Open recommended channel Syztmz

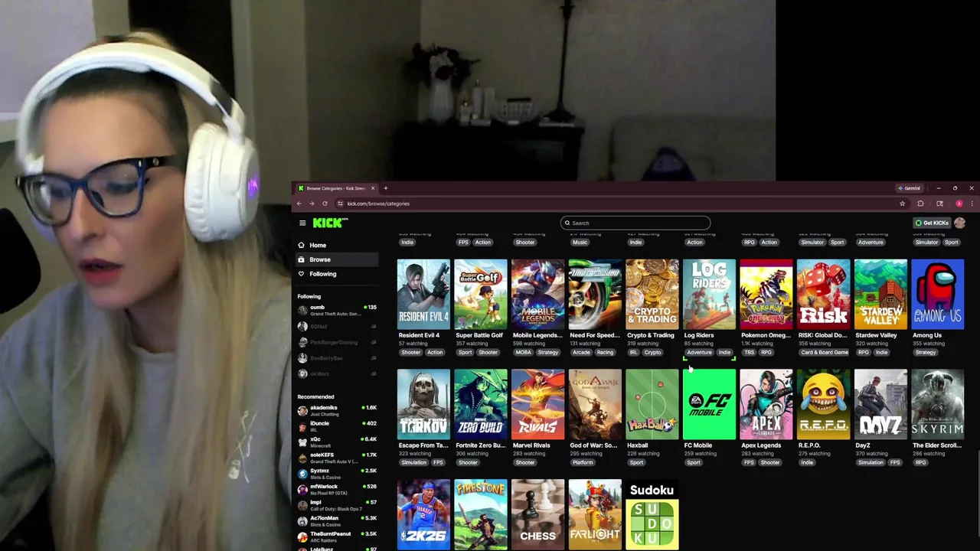click(337, 474)
